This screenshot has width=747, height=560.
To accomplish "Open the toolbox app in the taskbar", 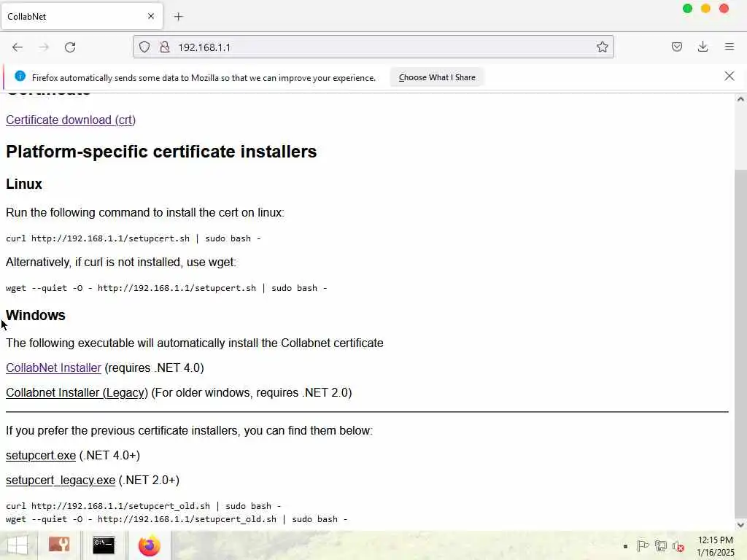I will [x=59, y=545].
